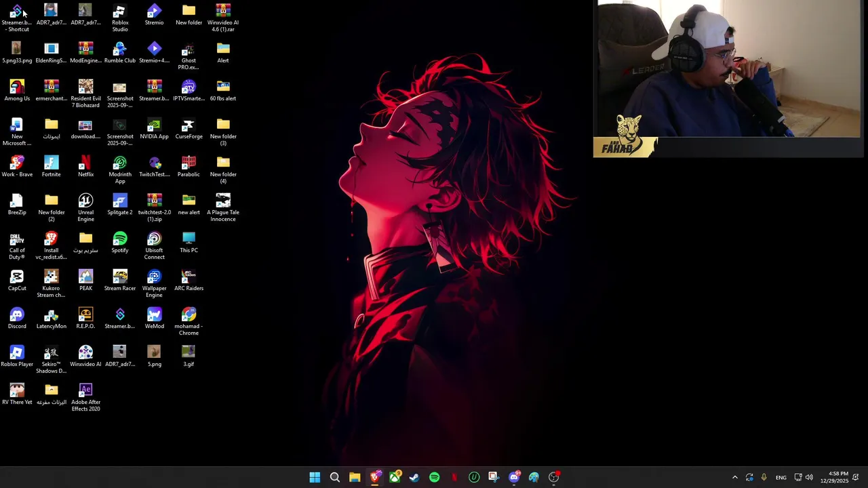Screen dimensions: 868x488
Task: Launch RV There Yet from the desktop
Action: click(17, 394)
